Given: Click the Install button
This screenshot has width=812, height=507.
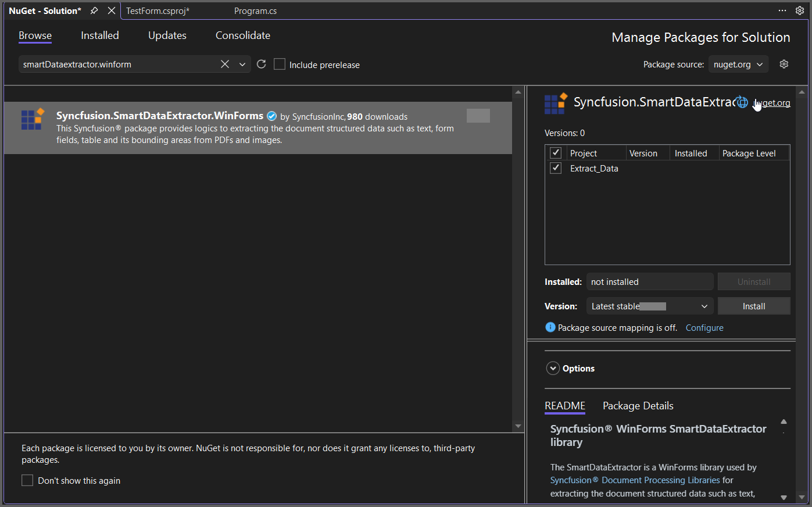Looking at the screenshot, I should click(x=754, y=306).
